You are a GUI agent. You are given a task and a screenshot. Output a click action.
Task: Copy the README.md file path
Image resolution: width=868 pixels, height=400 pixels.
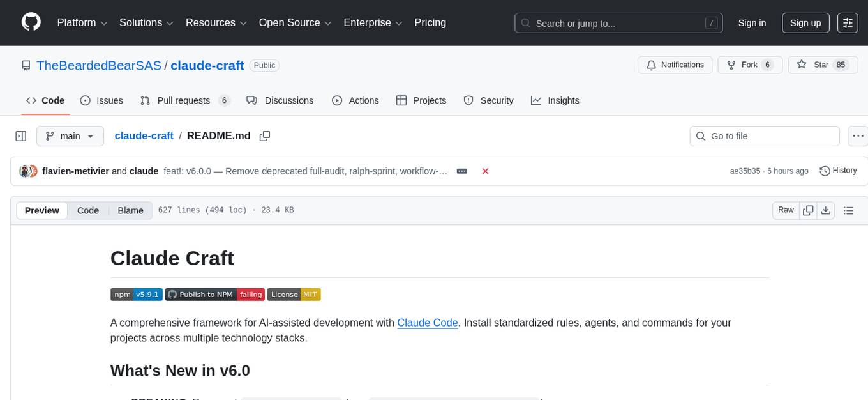[x=265, y=136]
